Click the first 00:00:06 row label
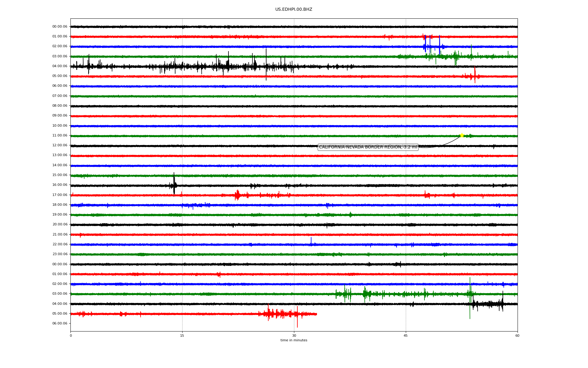Screen dimensions: 588x368 pos(60,27)
